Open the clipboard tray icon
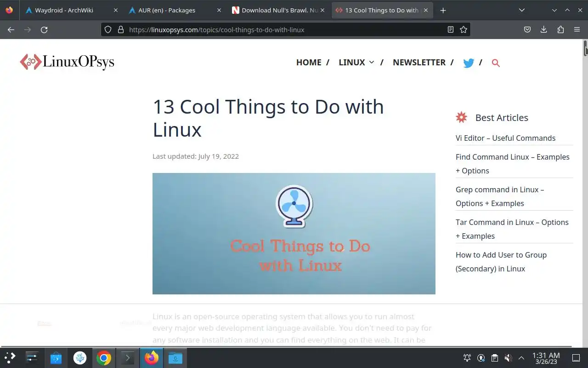This screenshot has height=368, width=588. pos(494,358)
